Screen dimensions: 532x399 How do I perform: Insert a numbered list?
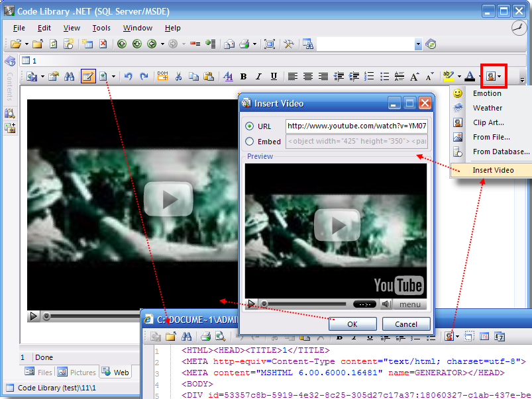[369, 77]
